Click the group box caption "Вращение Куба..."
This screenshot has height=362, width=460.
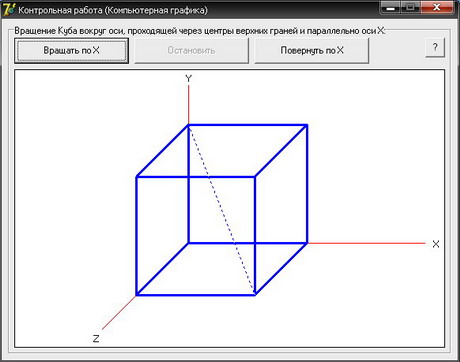point(200,31)
